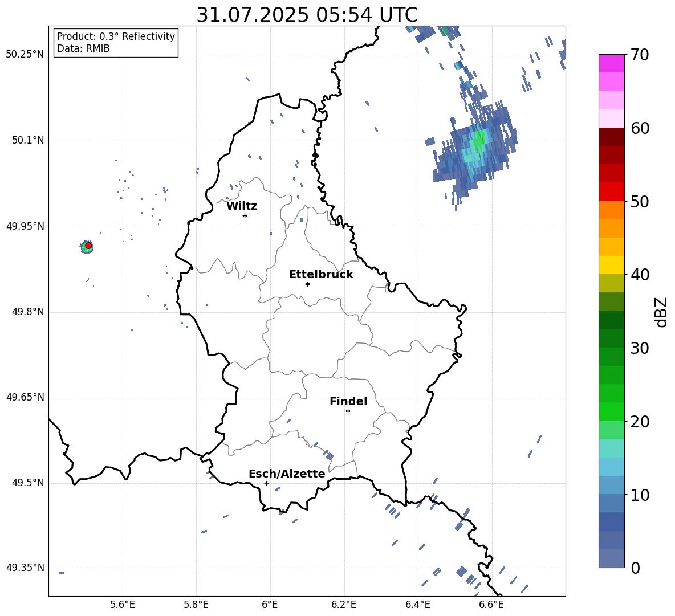Click the cross marker below Wiltz
Image resolution: width=675 pixels, height=616 pixels.
(x=245, y=215)
